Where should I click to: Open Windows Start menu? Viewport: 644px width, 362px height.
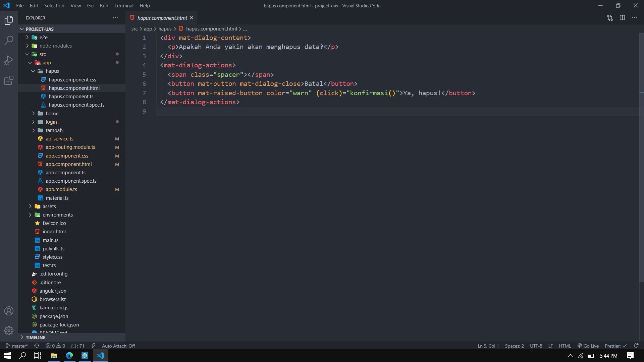pos(7,356)
